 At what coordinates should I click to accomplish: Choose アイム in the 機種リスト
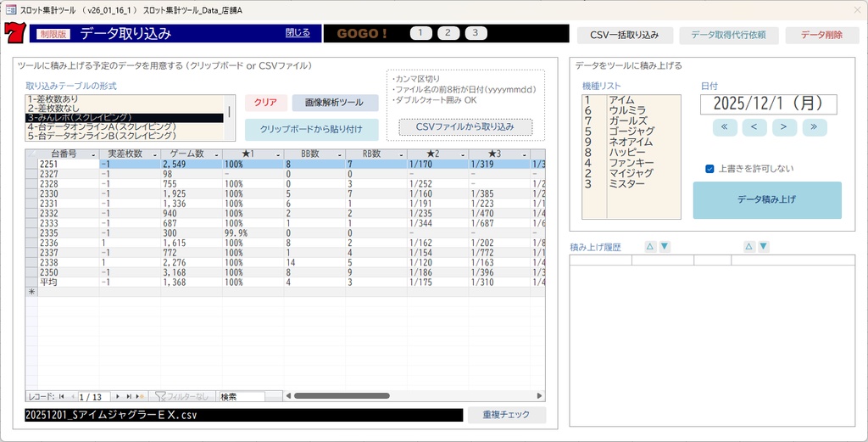tap(631, 100)
